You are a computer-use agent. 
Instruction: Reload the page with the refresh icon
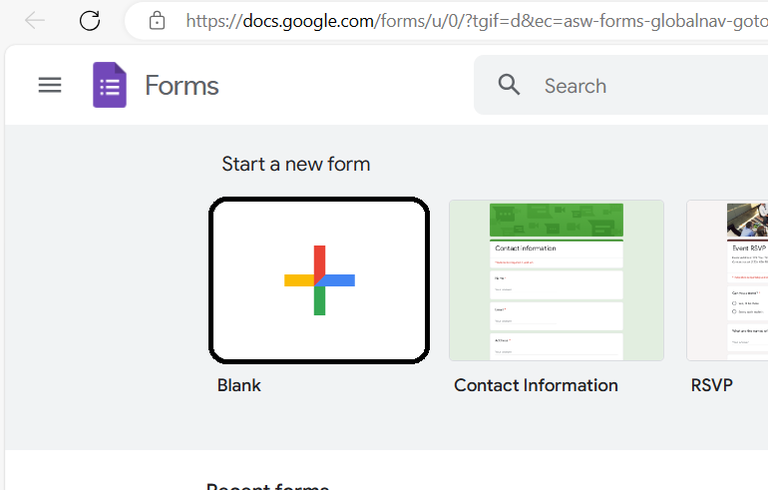pos(90,21)
